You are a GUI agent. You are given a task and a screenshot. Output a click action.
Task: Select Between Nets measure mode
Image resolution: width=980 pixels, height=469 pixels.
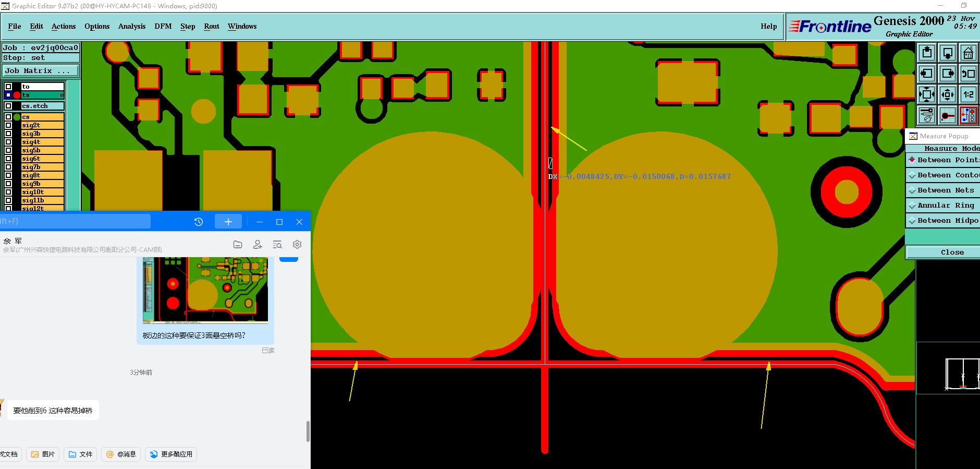point(943,190)
